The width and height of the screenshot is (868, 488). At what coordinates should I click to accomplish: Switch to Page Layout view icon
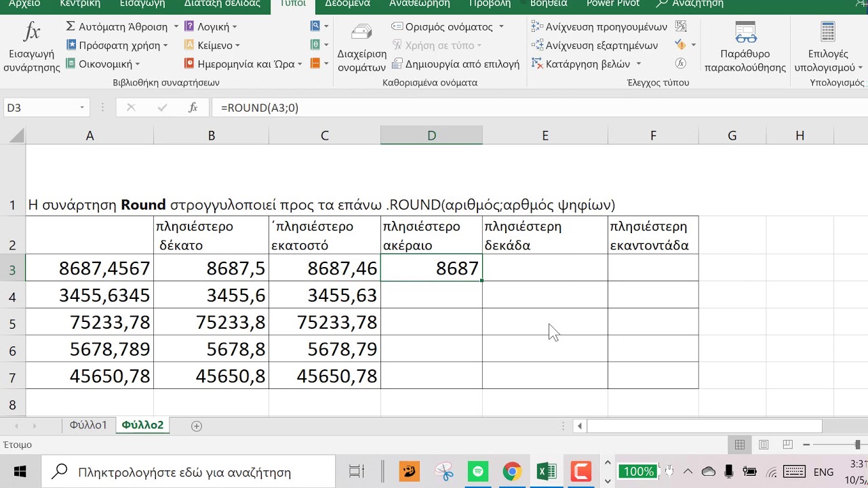[764, 445]
